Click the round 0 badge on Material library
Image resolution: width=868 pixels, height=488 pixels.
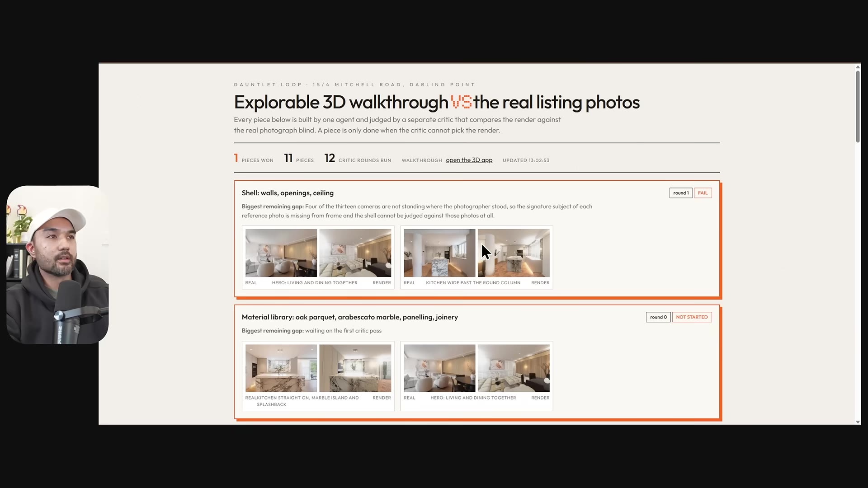coord(658,317)
